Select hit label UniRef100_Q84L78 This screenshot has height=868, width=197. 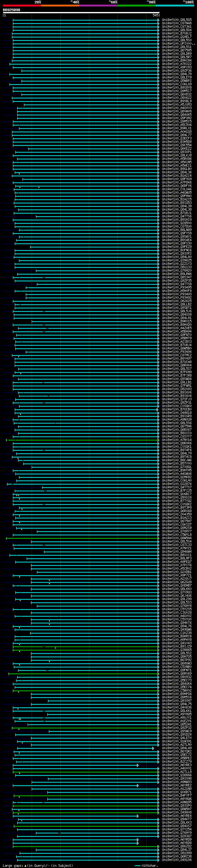tap(177, 74)
